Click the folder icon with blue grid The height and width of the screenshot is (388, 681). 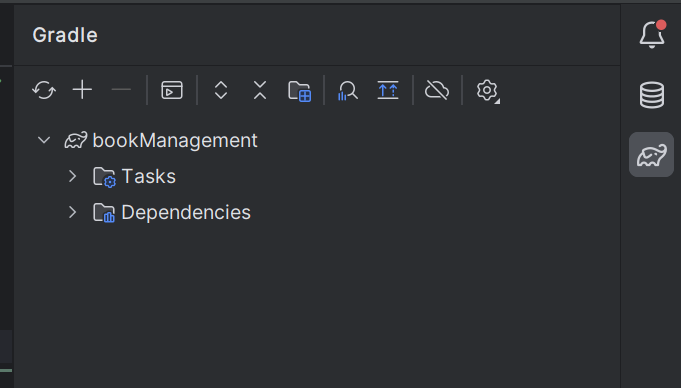point(300,91)
